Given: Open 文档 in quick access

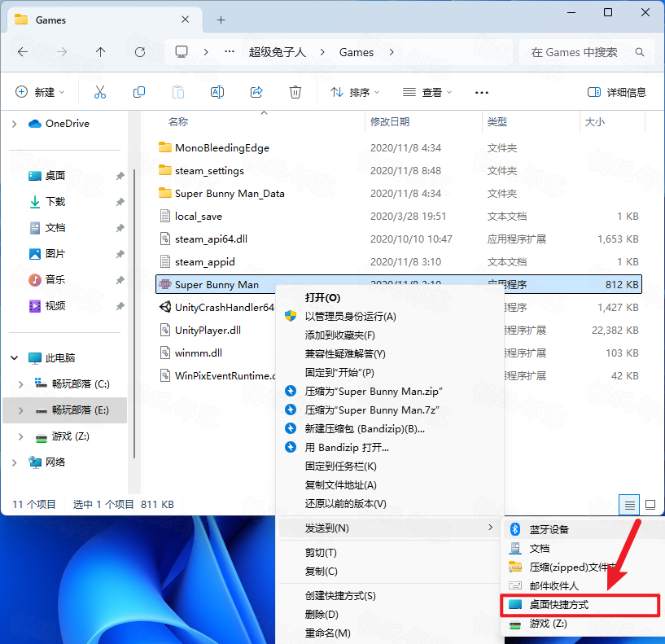Looking at the screenshot, I should (x=55, y=228).
